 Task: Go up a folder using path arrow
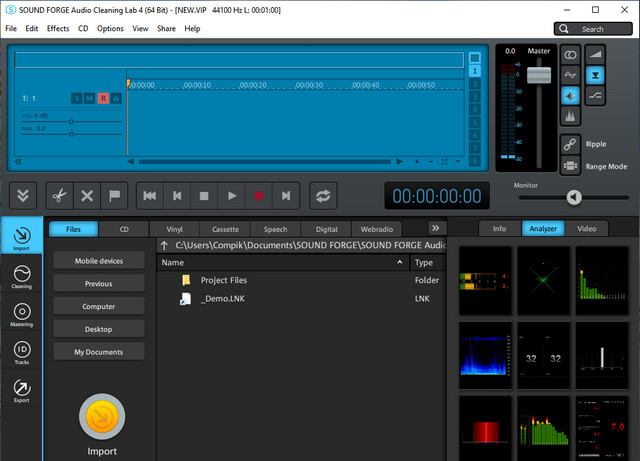tap(166, 245)
